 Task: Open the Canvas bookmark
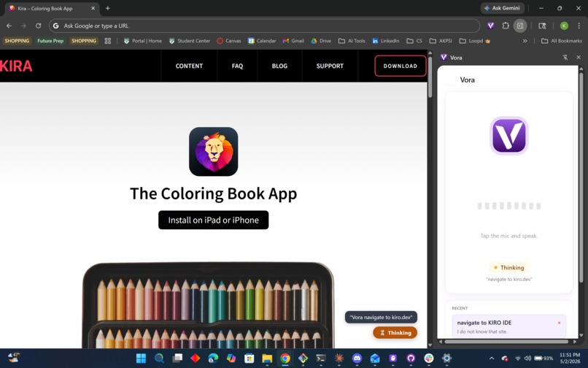(229, 41)
